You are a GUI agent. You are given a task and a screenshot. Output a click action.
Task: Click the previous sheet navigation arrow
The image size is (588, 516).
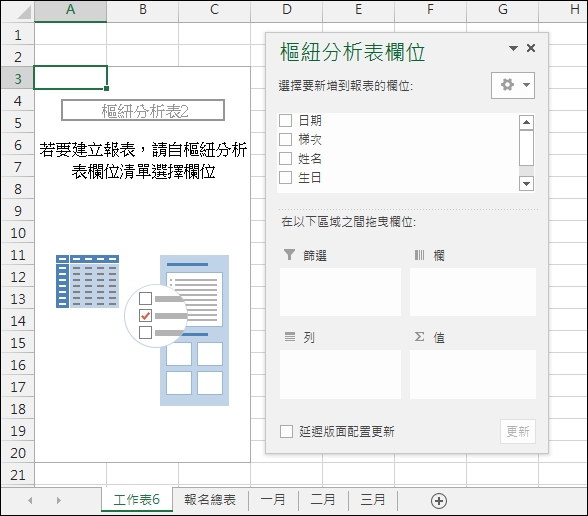click(x=30, y=500)
